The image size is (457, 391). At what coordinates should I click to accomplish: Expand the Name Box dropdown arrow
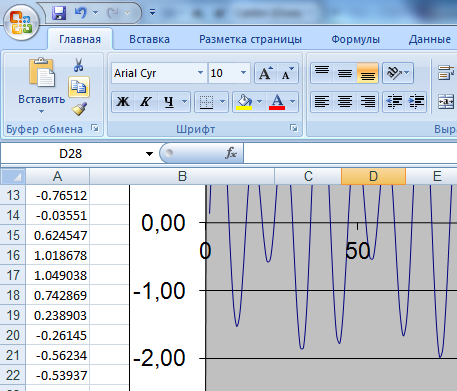149,154
